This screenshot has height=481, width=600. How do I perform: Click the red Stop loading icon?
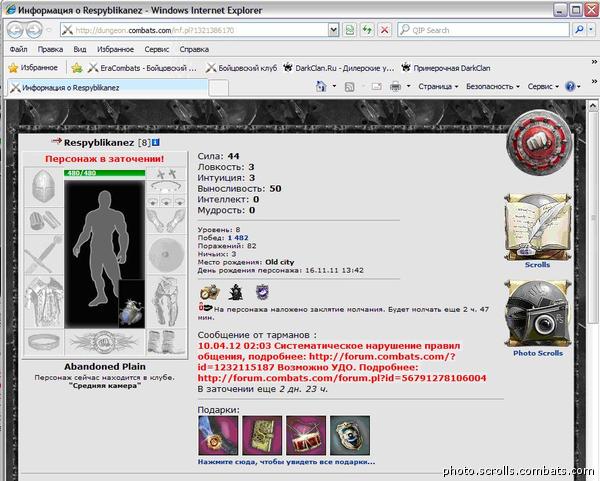385,30
